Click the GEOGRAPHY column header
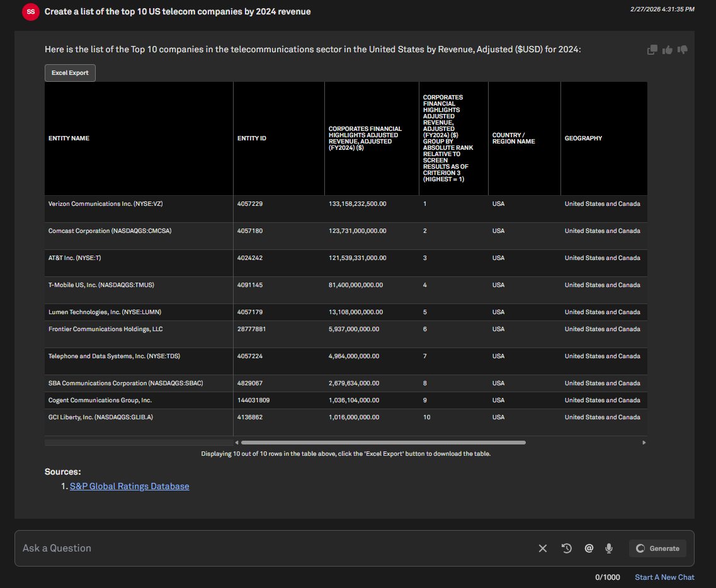Viewport: 716px width, 588px height. [x=583, y=139]
